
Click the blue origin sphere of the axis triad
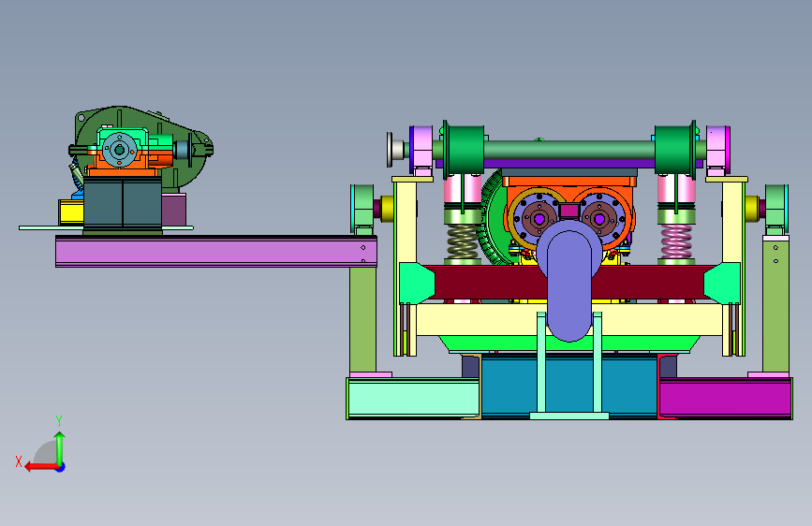click(61, 467)
